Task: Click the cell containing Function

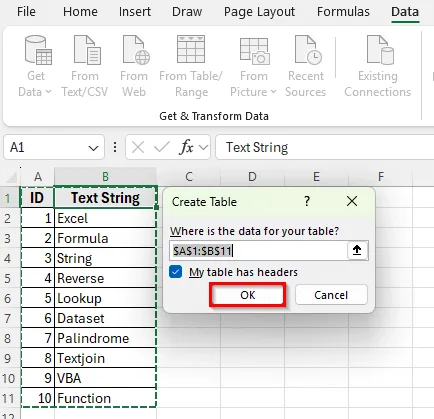Action: [105, 398]
